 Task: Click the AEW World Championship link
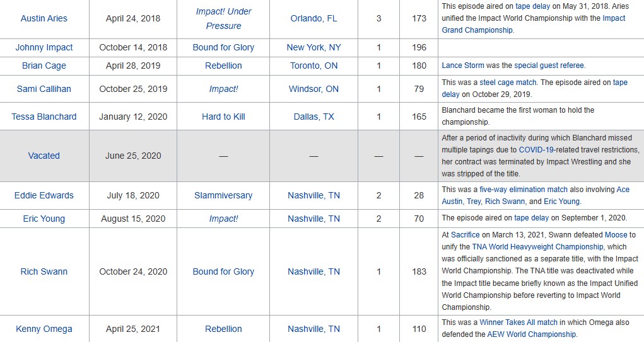[x=532, y=334]
